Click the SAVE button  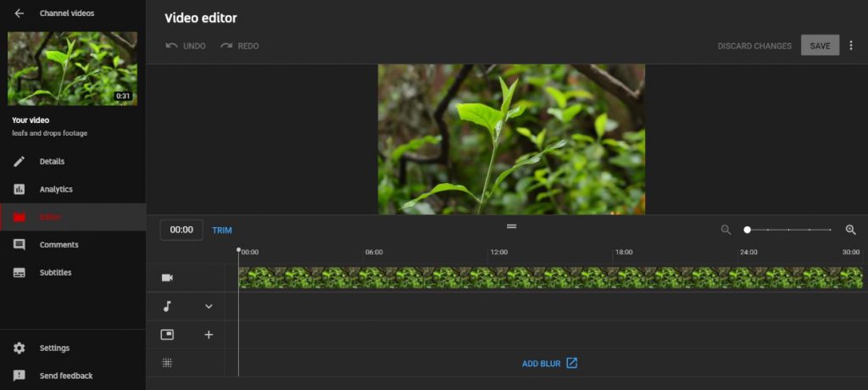tap(820, 46)
